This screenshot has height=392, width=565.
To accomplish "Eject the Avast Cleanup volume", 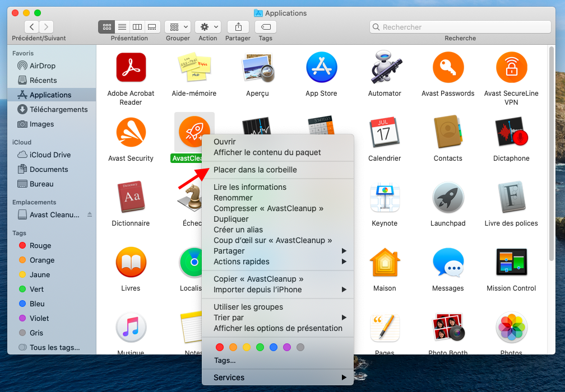I will pyautogui.click(x=90, y=214).
